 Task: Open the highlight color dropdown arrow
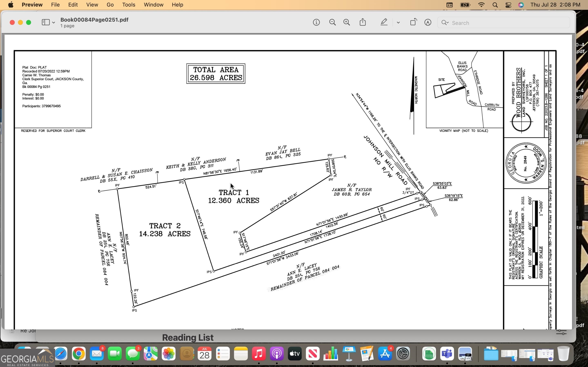tap(398, 23)
